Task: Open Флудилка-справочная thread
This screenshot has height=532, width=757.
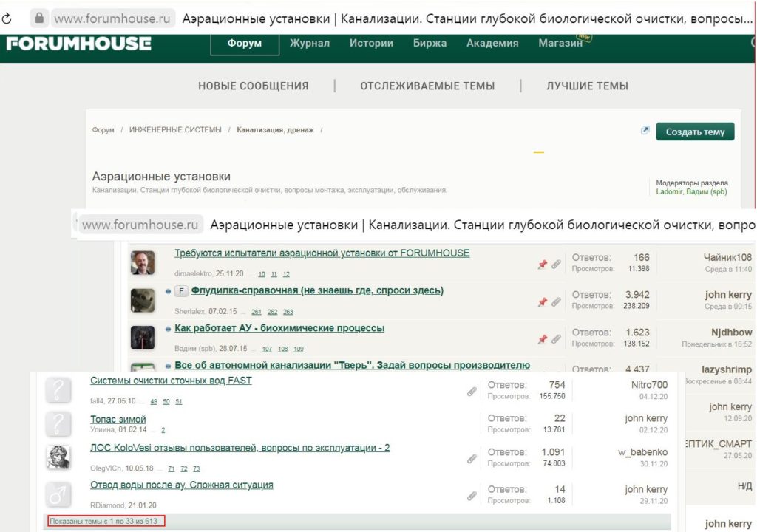Action: 317,290
